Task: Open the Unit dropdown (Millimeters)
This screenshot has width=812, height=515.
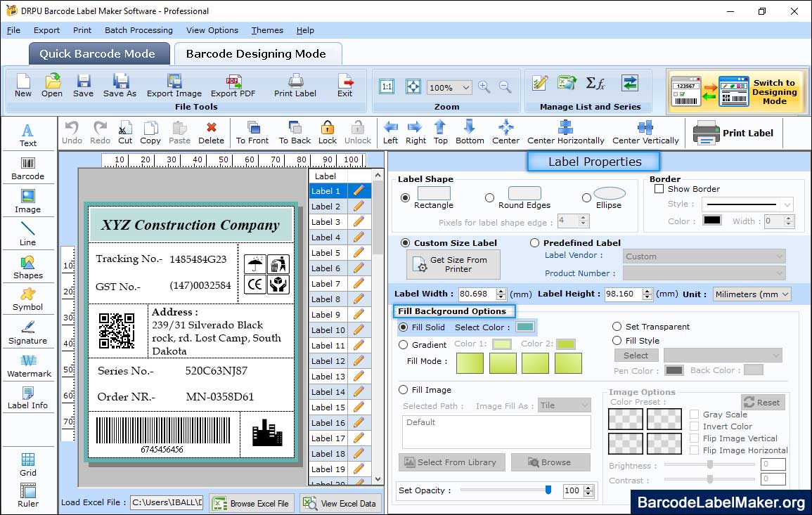Action: tap(752, 294)
